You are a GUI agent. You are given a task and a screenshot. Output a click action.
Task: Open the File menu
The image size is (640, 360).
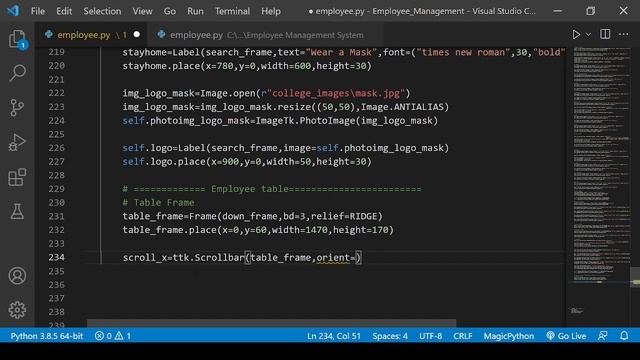click(x=38, y=11)
